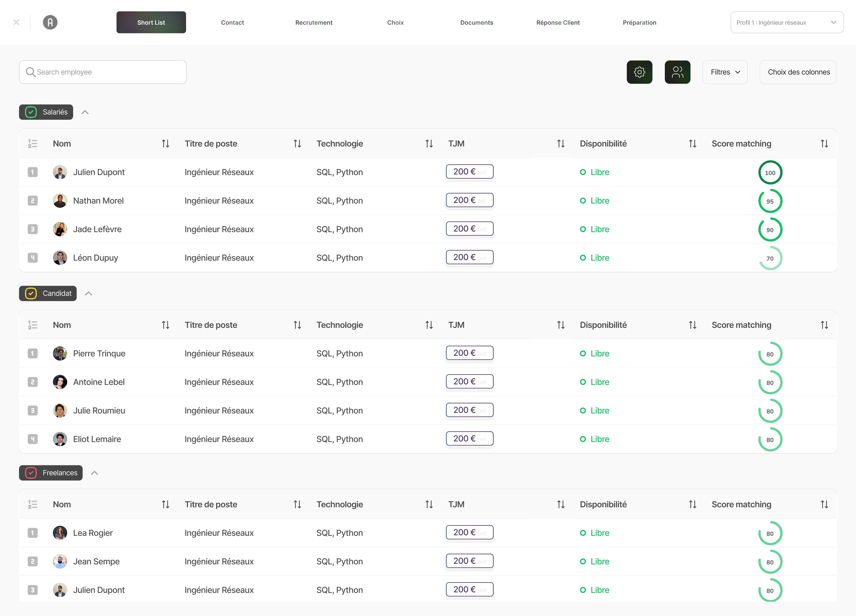Click the round A logo avatar
The image size is (856, 616).
click(50, 22)
